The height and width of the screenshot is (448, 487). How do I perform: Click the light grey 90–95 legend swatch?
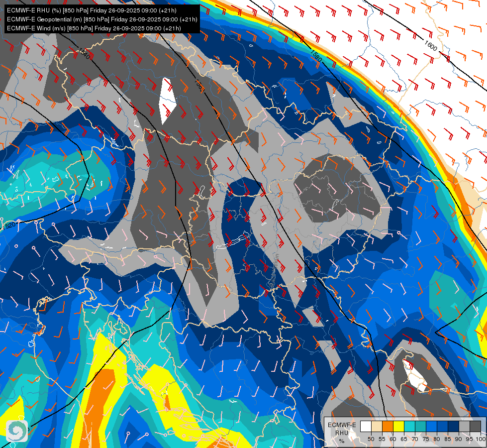click(464, 426)
